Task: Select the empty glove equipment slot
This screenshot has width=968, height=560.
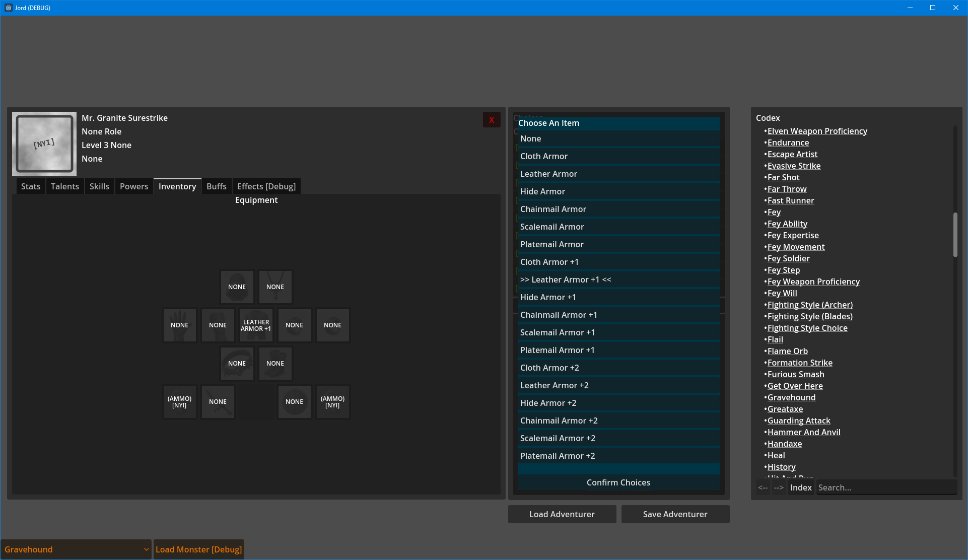Action: 179,325
